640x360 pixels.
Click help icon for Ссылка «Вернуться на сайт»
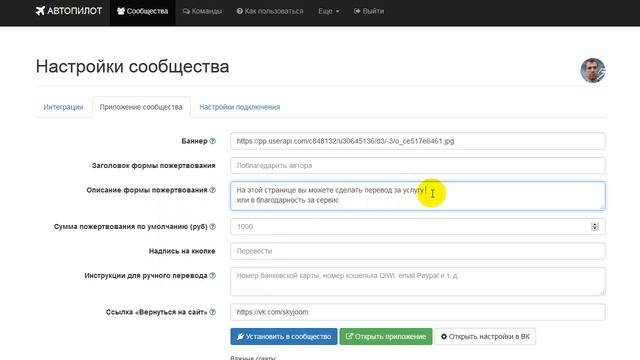pyautogui.click(x=213, y=312)
